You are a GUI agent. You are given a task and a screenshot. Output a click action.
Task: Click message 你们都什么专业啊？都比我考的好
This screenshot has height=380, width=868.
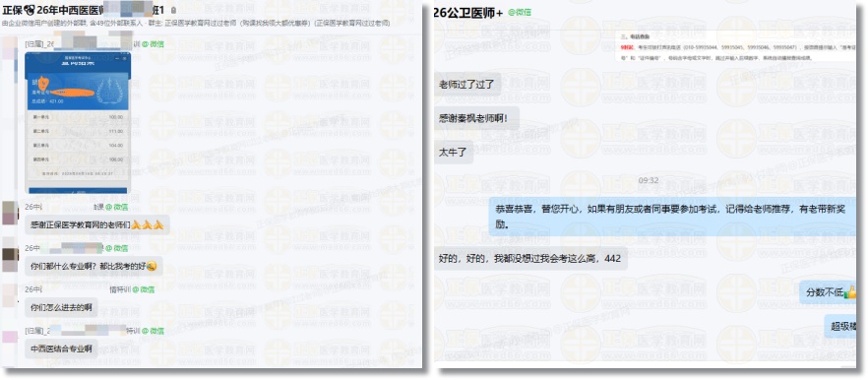(x=93, y=266)
